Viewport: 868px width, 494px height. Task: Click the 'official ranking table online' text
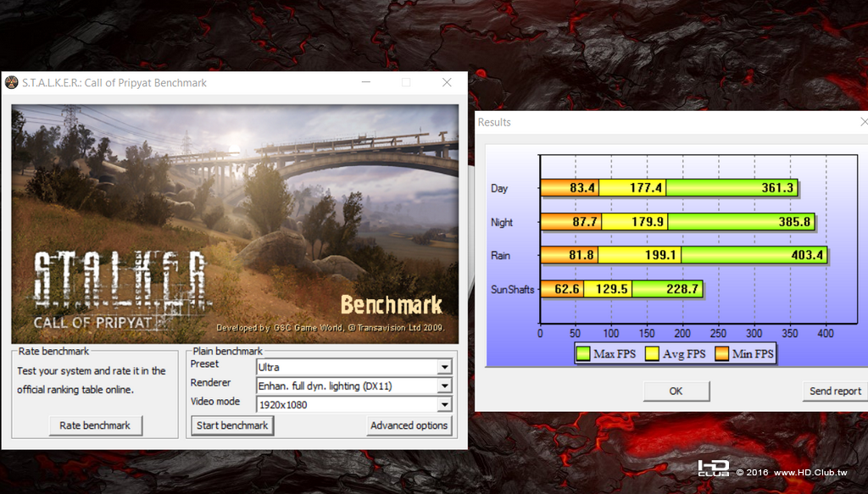click(75, 390)
